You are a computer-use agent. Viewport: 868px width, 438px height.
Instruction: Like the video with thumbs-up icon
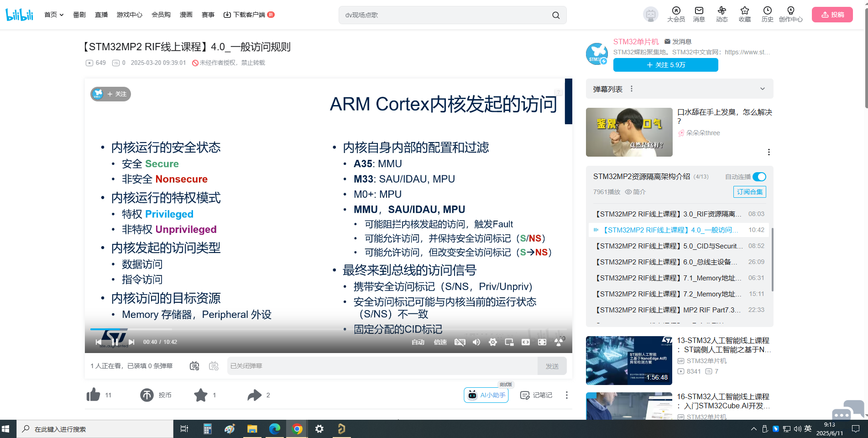pos(94,395)
